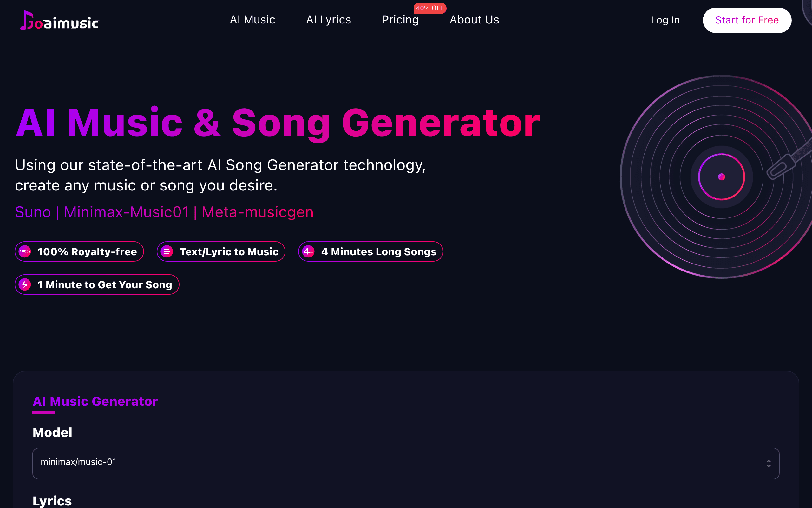The image size is (812, 508).
Task: Click the 4 Minutes Long Songs icon
Action: point(308,251)
